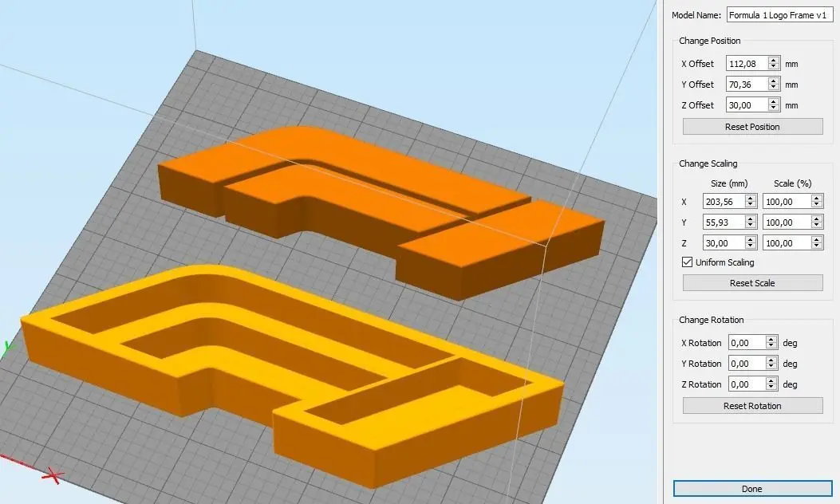Click the Change Scaling group label
840x504 pixels.
(708, 163)
